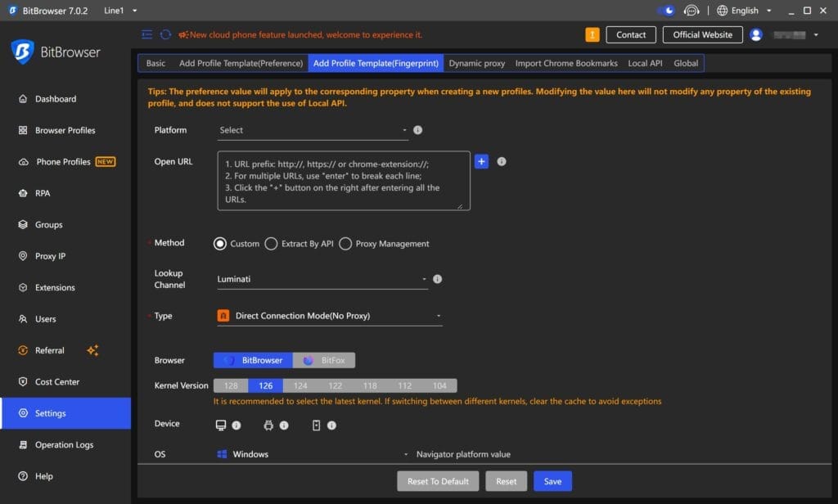Image resolution: width=838 pixels, height=504 pixels.
Task: Click the Referral sparkle icon in sidebar
Action: point(92,351)
